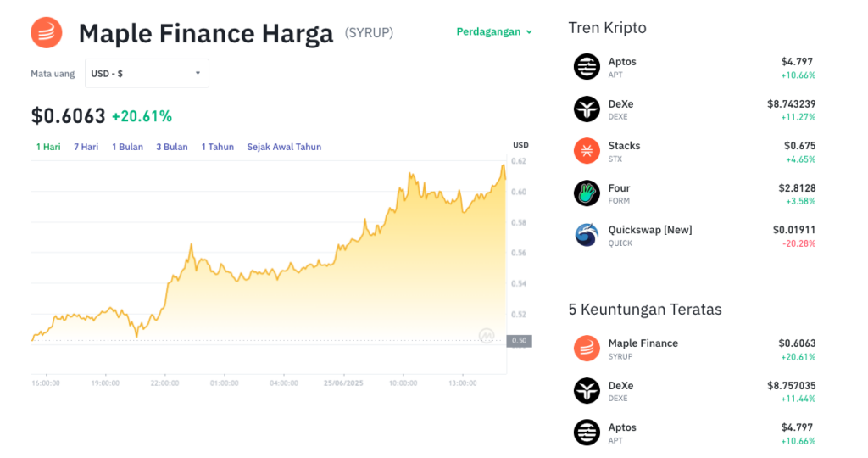Image resolution: width=868 pixels, height=458 pixels.
Task: Click the $0.675 Stacks price
Action: pos(799,146)
